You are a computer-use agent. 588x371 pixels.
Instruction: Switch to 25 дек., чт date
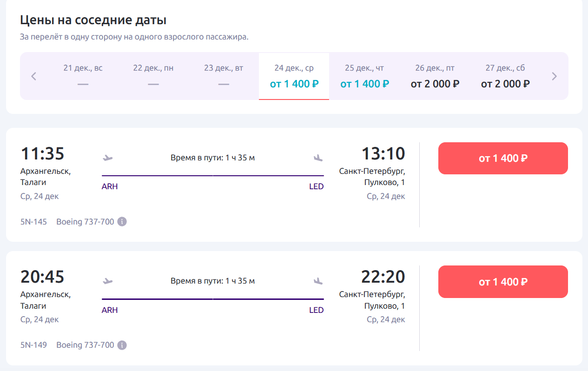[x=364, y=76]
